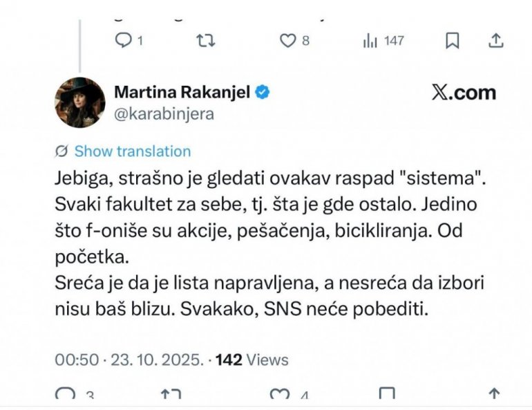
Task: Show translation of the post
Action: pos(132,151)
